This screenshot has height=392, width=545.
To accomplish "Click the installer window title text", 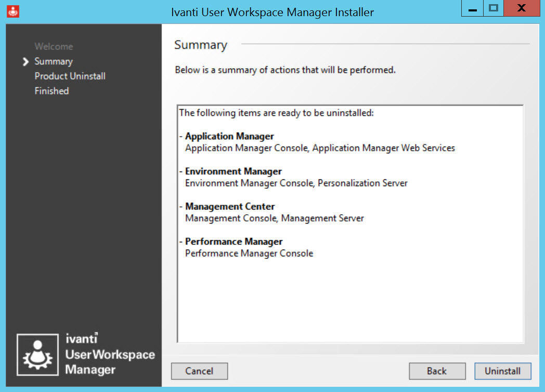I will tap(272, 12).
